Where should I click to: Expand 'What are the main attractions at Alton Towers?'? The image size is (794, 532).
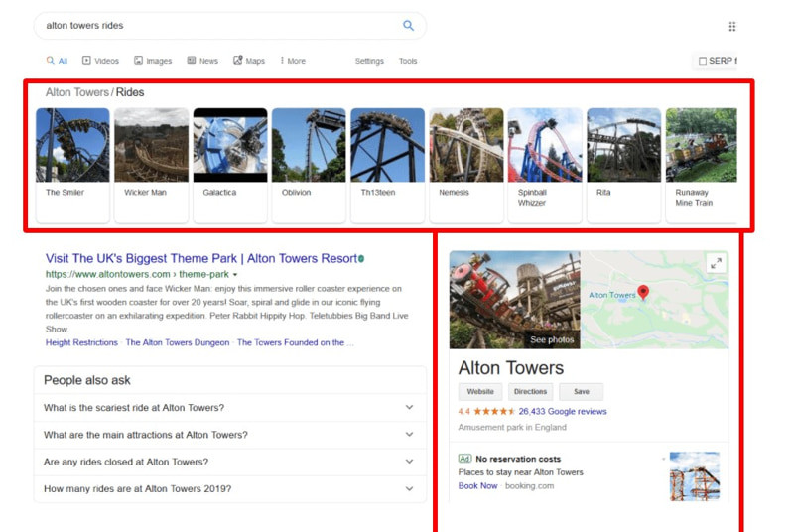[229, 435]
